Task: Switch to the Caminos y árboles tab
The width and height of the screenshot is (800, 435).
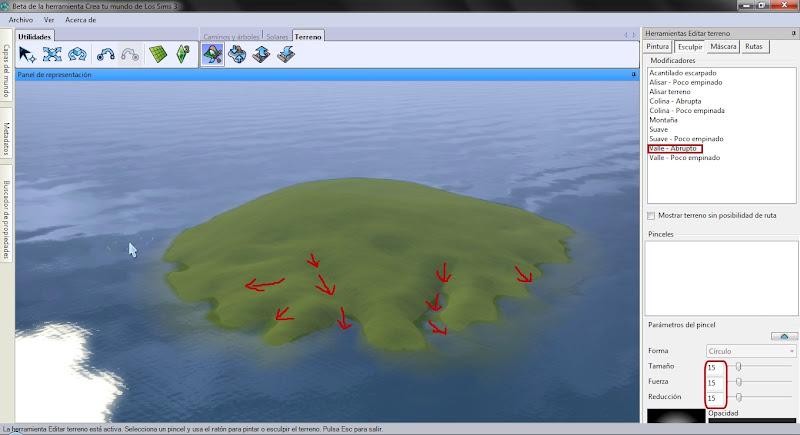Action: (231, 37)
